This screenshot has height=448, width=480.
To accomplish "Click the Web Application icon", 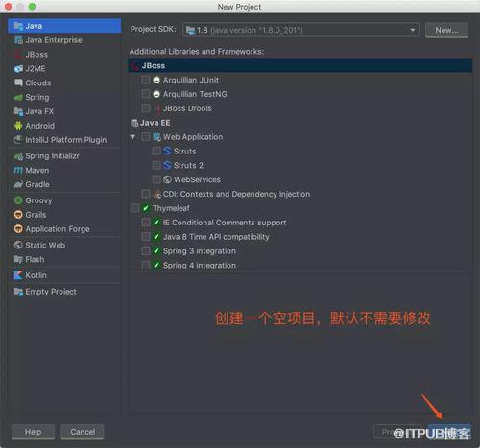I will pyautogui.click(x=156, y=137).
